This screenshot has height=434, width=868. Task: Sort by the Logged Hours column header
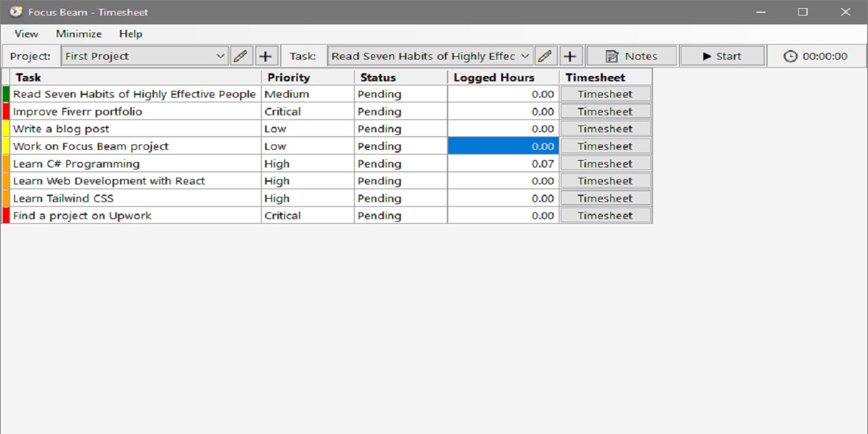tap(503, 77)
